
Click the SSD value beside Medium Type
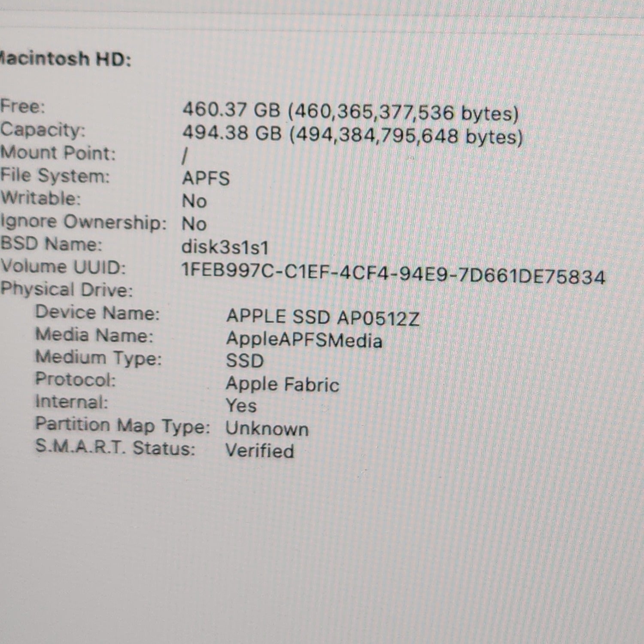(245, 361)
